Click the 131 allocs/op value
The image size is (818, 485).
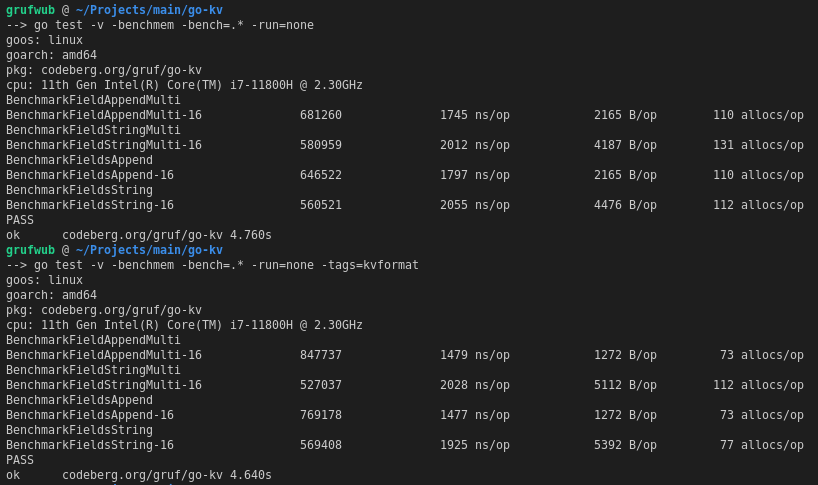click(758, 145)
